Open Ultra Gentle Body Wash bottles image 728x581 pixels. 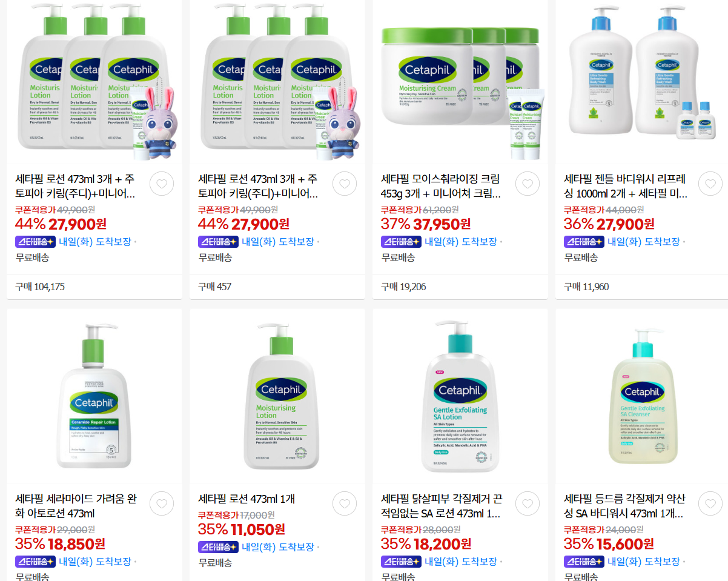pyautogui.click(x=643, y=82)
